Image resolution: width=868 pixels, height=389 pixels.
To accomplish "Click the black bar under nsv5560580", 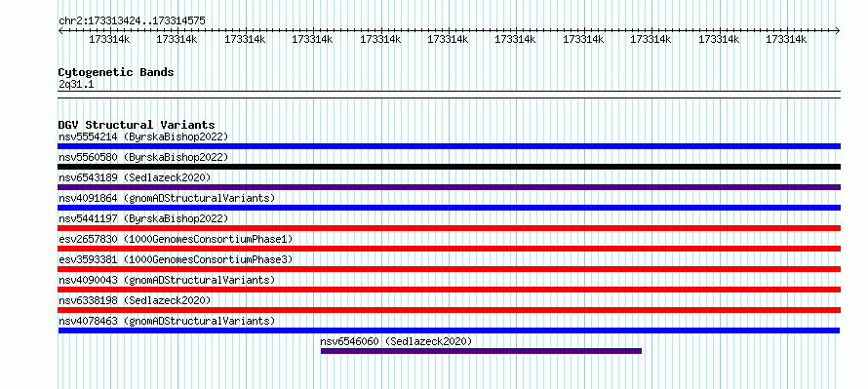I will [x=449, y=167].
